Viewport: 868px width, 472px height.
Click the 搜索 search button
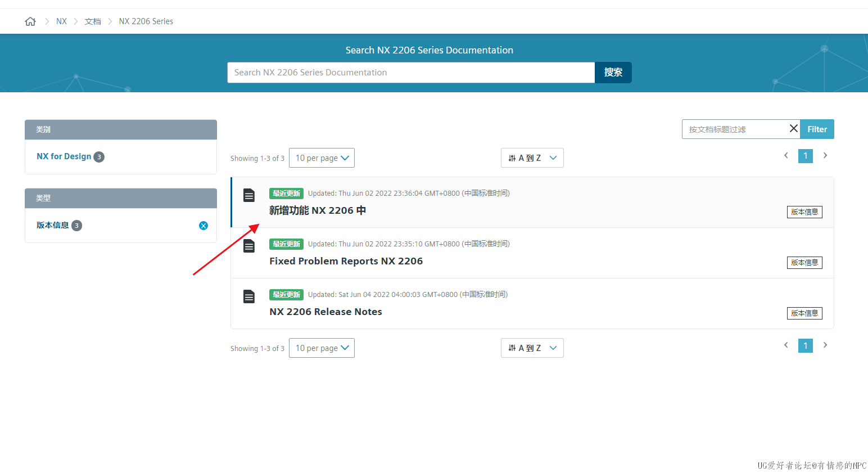[613, 73]
